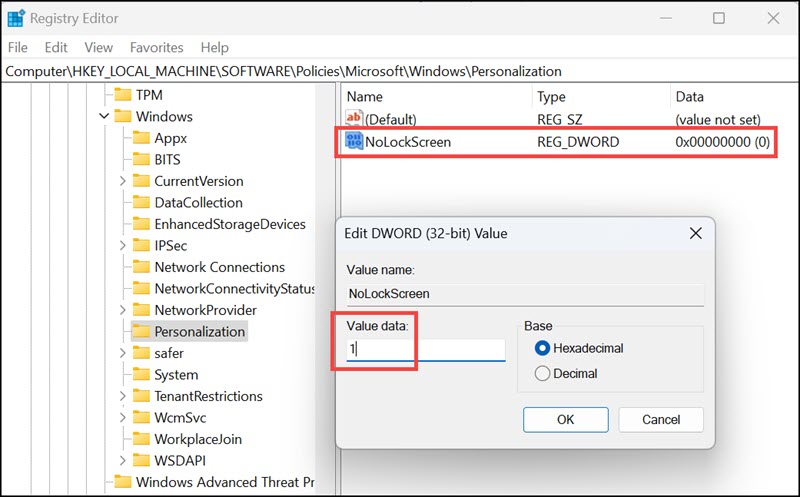Expand the safer key
The width and height of the screenshot is (800, 497).
click(x=122, y=353)
